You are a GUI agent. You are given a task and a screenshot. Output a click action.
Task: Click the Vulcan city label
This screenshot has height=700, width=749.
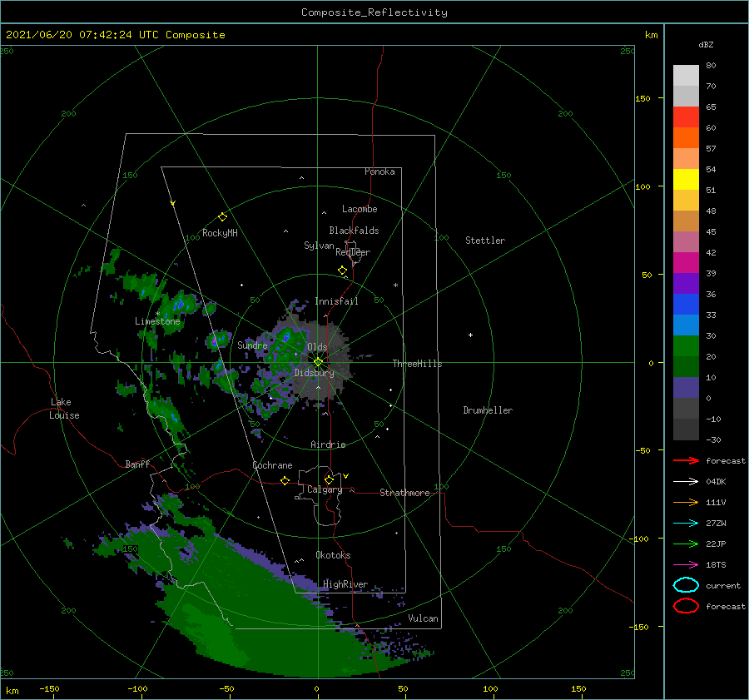pyautogui.click(x=423, y=618)
